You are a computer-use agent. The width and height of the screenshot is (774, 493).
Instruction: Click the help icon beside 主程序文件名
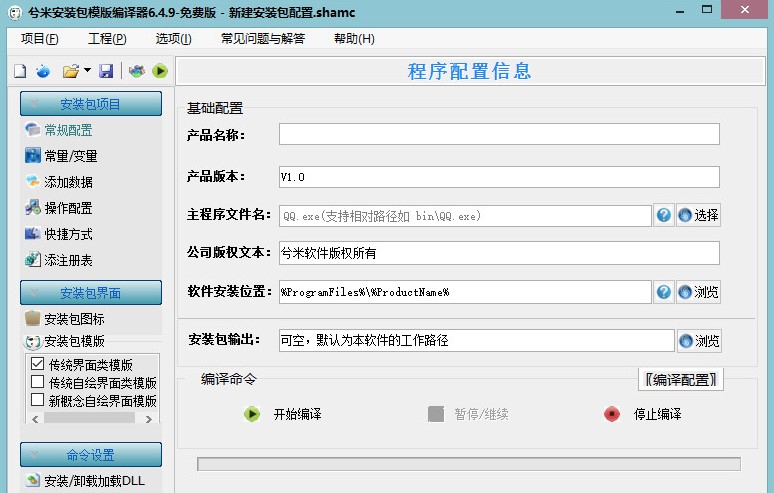coord(664,215)
